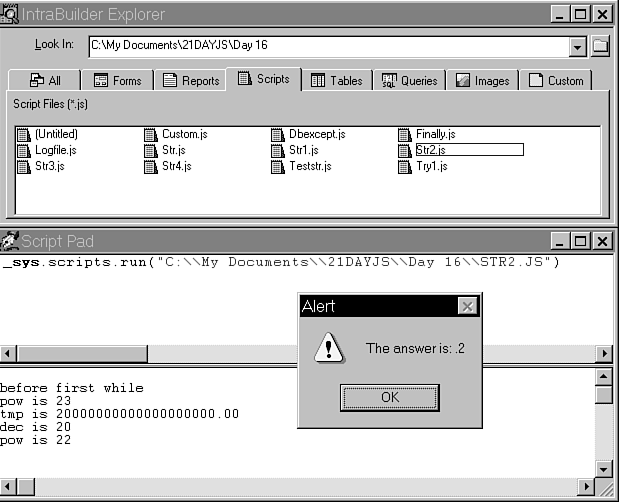Close the Alert dialog with X
The image size is (620, 504).
coord(465,307)
